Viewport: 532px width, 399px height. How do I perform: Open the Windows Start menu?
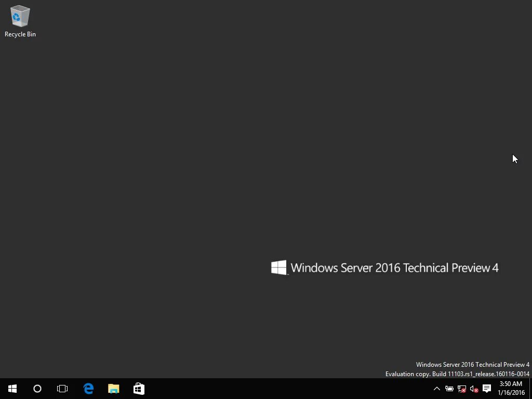[12, 389]
